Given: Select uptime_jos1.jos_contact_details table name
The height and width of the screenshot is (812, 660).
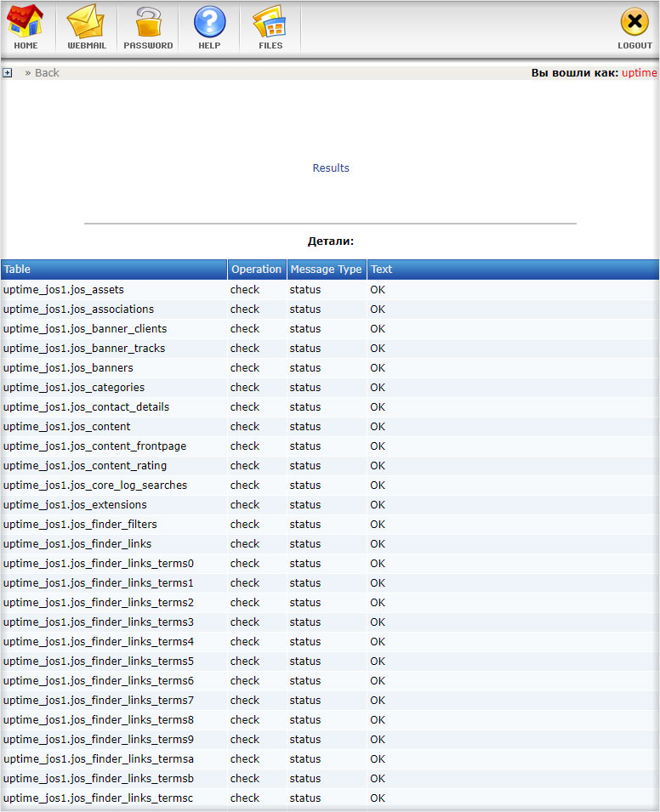Looking at the screenshot, I should pos(87,407).
